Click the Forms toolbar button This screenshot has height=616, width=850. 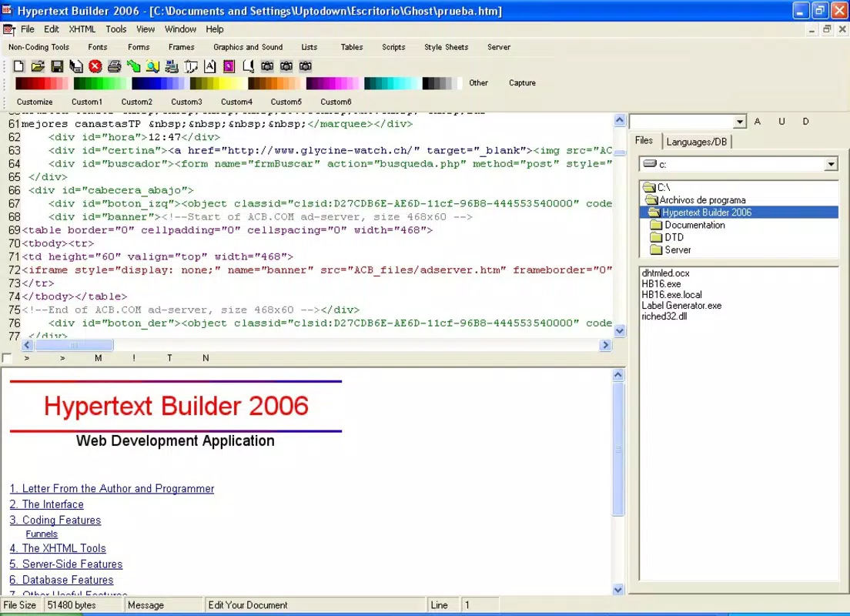point(139,47)
